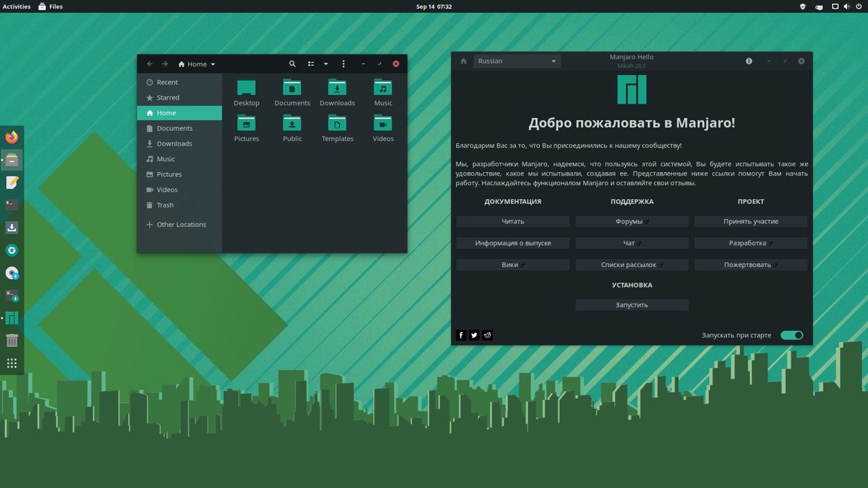Viewport: 868px width, 488px height.
Task: Toggle list view in Files
Action: (311, 64)
